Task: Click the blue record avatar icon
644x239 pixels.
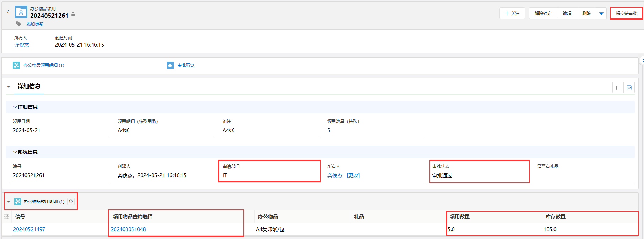Action: (21, 12)
